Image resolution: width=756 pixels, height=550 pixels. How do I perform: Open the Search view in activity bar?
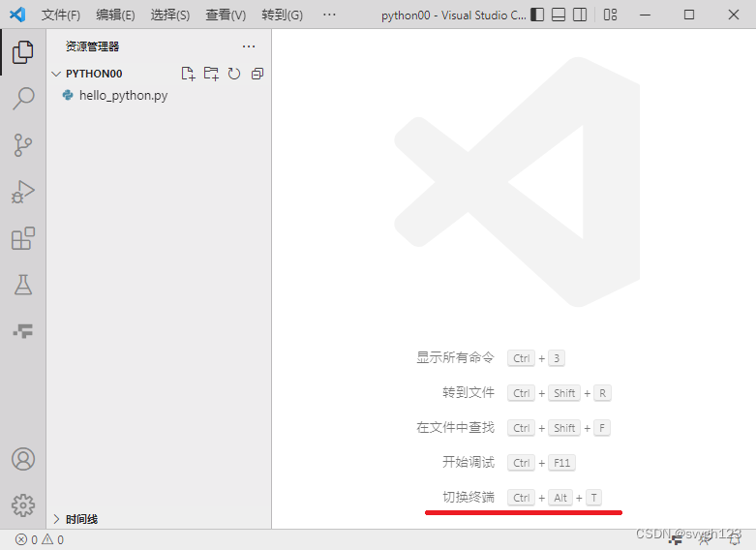[22, 99]
